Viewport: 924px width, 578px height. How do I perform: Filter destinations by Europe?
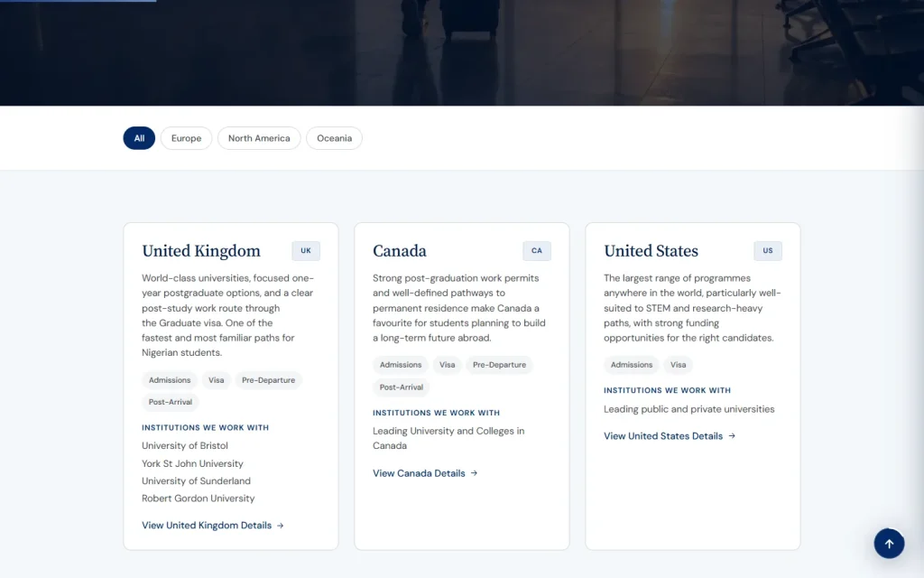click(x=186, y=138)
